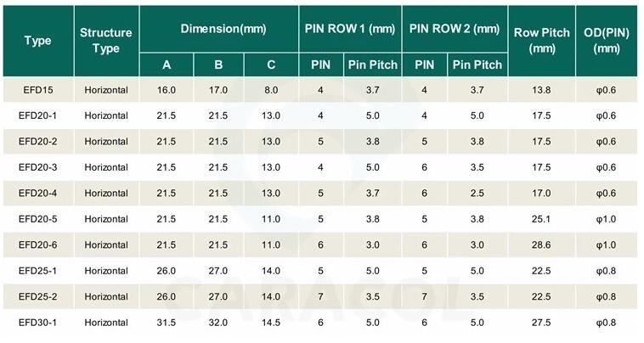Select the 8.0 dimension C value
The width and height of the screenshot is (644, 343).
(x=271, y=89)
